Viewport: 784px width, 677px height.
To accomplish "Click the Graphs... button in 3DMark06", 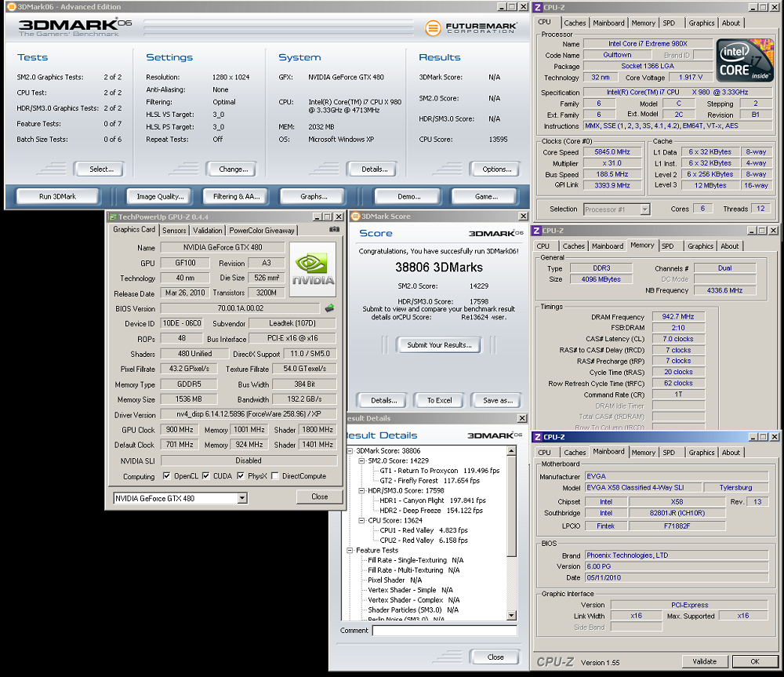I will tap(314, 197).
